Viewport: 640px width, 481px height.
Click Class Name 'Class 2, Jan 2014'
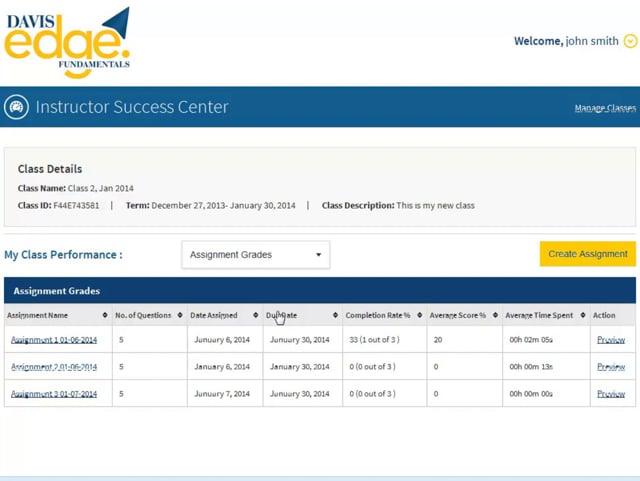coord(76,188)
